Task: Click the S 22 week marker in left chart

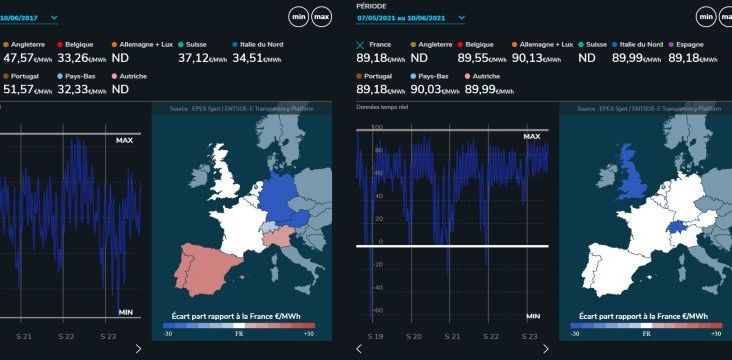Action: tap(66, 336)
